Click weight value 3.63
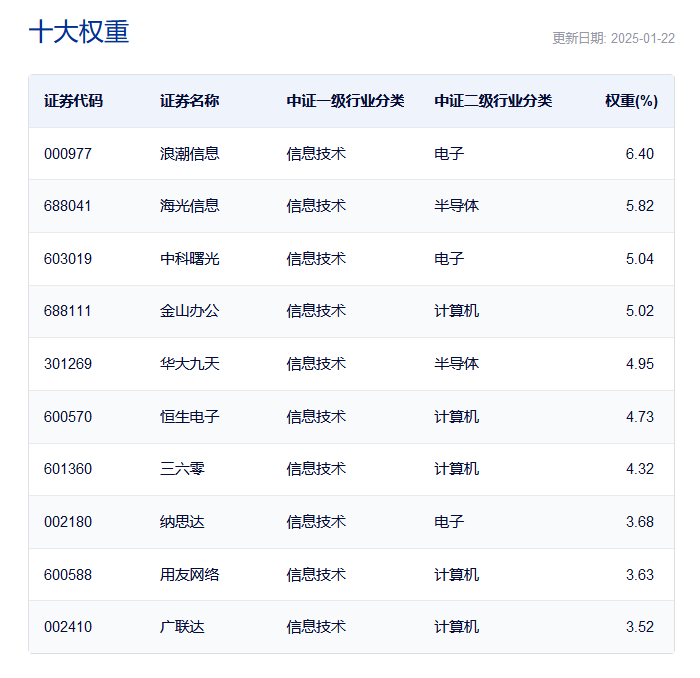The image size is (700, 678). tap(639, 575)
